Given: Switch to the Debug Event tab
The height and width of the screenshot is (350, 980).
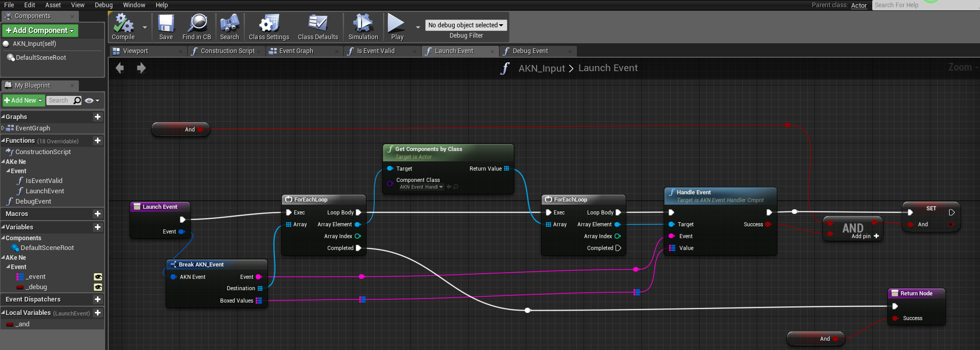Looking at the screenshot, I should [x=538, y=51].
